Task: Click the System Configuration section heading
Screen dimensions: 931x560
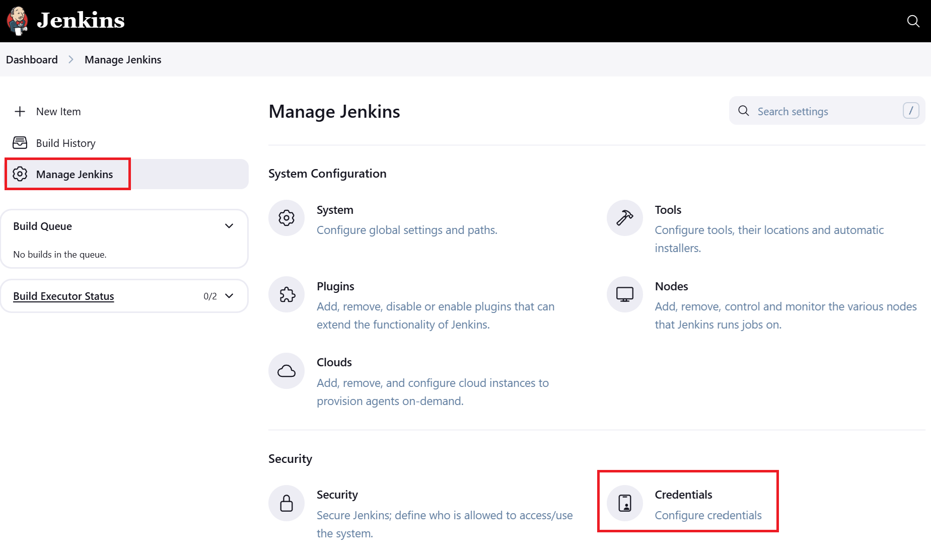Action: click(x=327, y=174)
